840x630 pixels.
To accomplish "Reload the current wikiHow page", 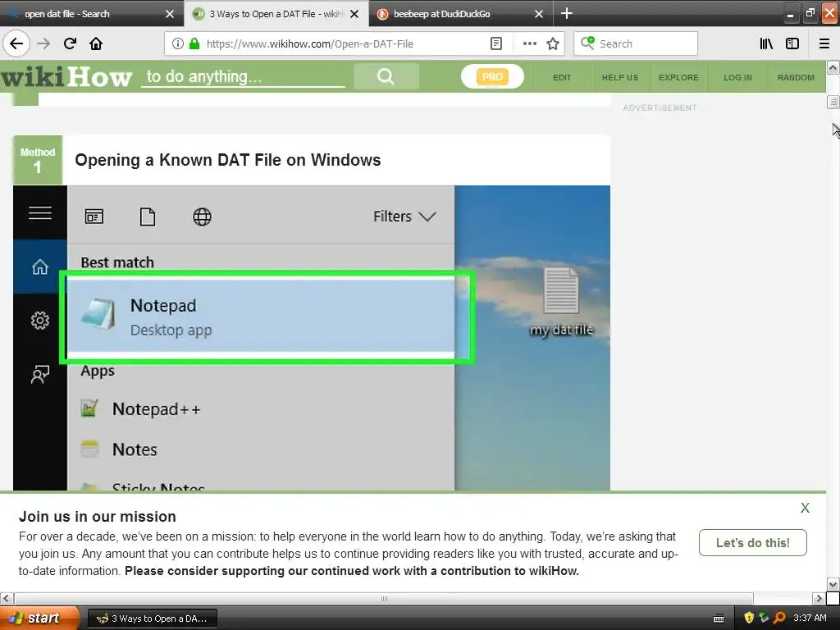I will click(x=71, y=43).
